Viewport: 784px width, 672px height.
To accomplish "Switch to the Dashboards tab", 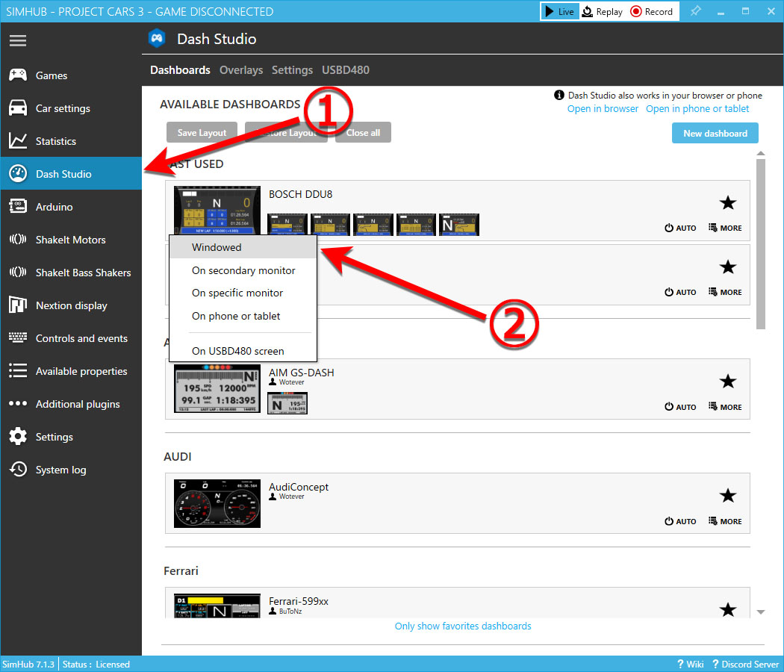I will point(180,70).
